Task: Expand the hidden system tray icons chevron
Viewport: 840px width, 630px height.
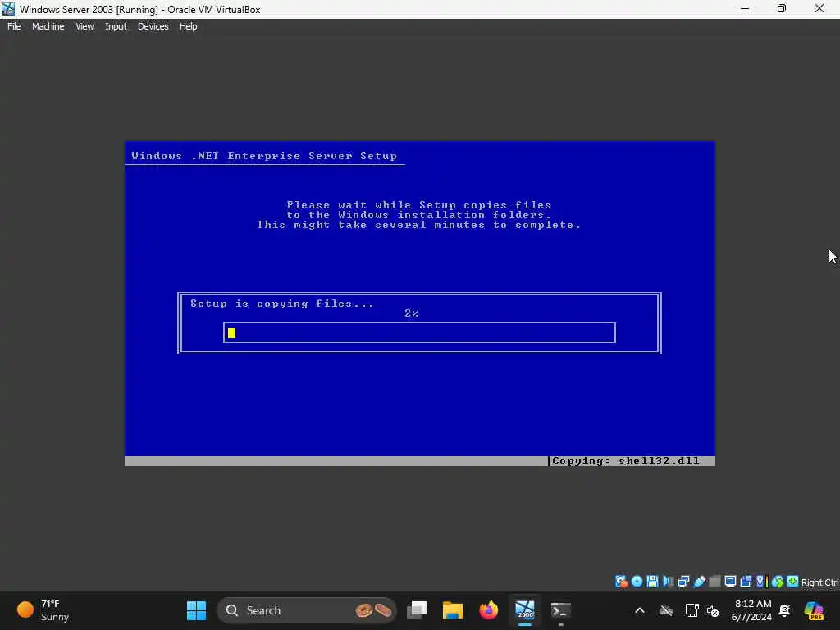Action: [x=640, y=610]
